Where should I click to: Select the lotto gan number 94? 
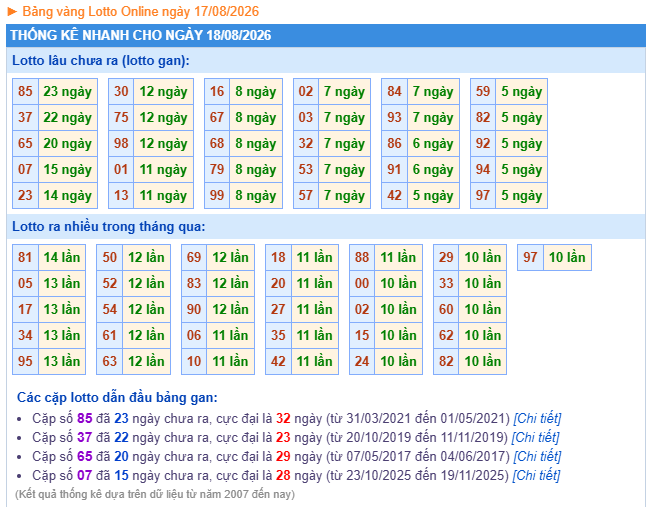(483, 169)
